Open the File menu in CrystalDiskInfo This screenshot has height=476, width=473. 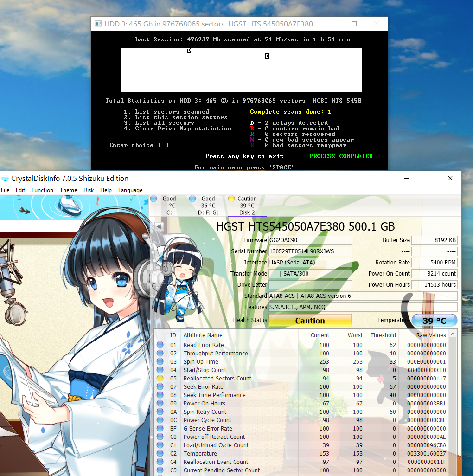pyautogui.click(x=5, y=190)
